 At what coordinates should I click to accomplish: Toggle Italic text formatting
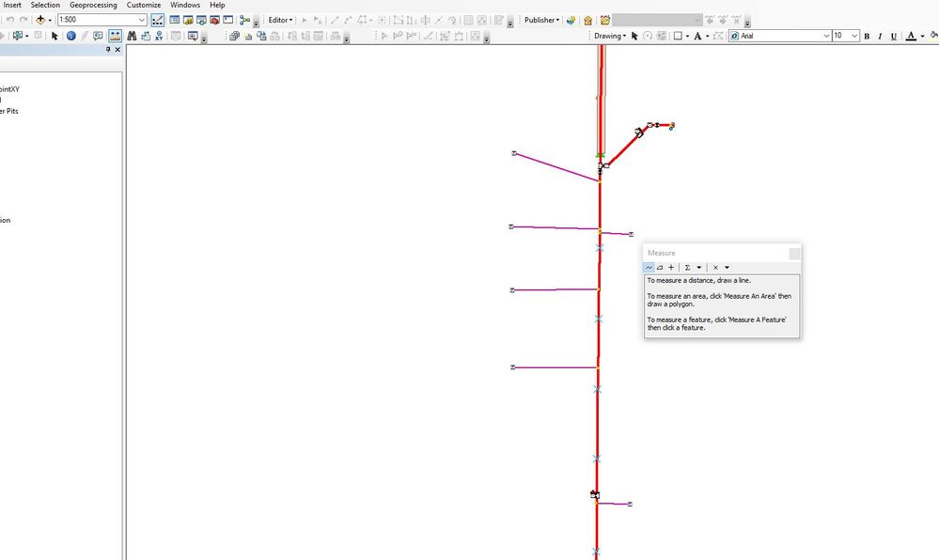[880, 36]
